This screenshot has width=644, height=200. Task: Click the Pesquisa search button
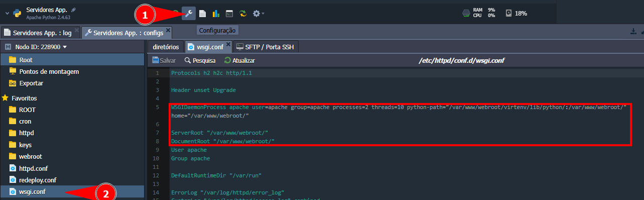click(x=200, y=60)
